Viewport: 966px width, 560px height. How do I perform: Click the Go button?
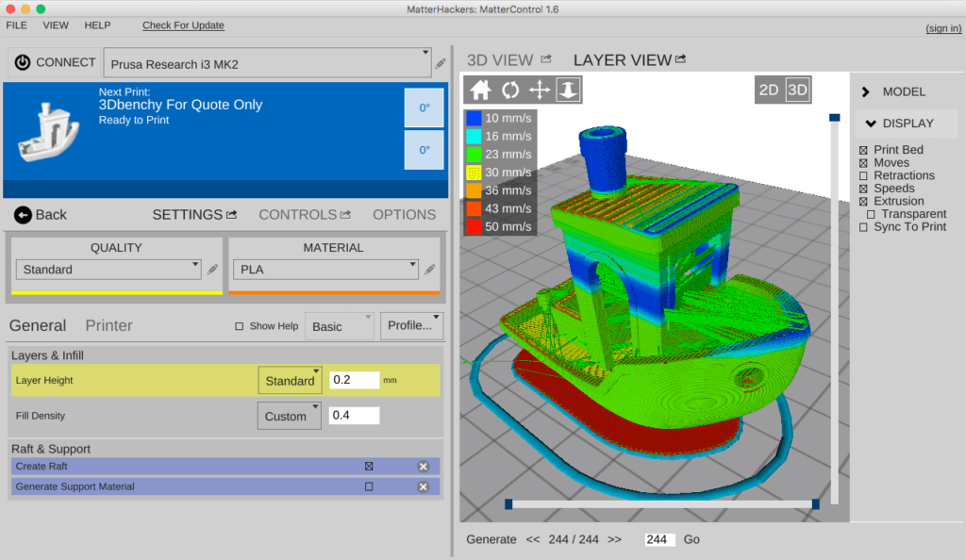691,539
